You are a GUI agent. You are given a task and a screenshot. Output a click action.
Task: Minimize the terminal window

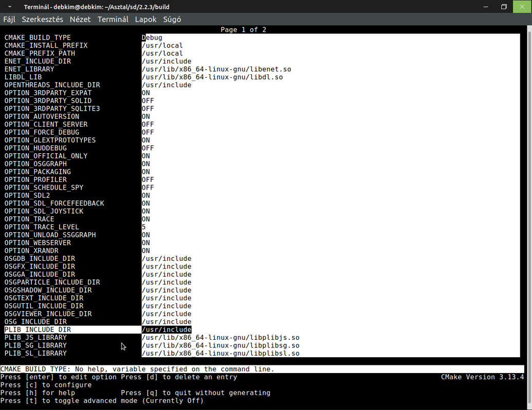486,7
